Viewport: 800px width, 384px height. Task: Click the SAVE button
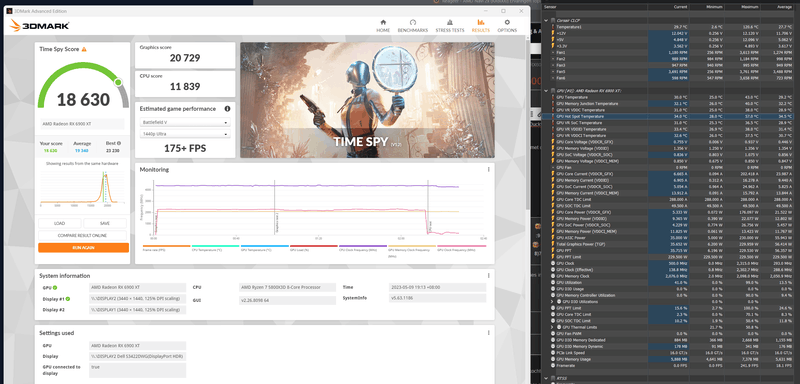[105, 223]
